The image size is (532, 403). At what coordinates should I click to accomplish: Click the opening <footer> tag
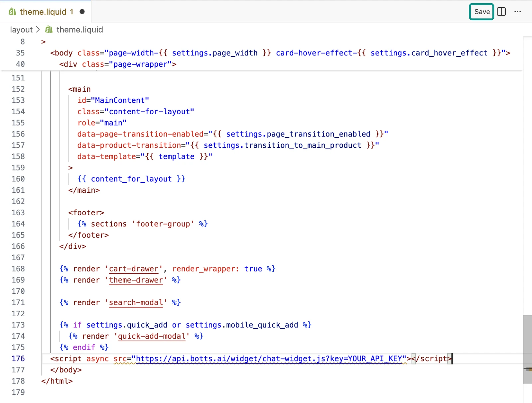click(x=86, y=213)
